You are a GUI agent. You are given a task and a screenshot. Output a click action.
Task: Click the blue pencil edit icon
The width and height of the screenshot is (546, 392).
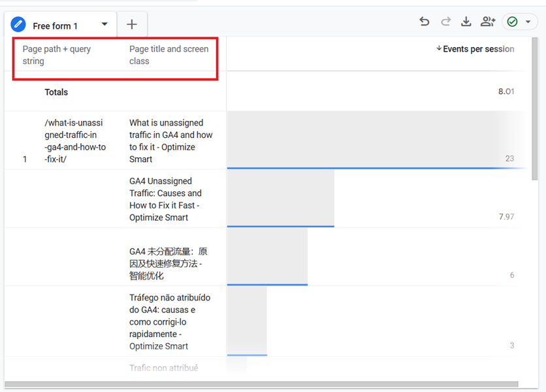18,24
